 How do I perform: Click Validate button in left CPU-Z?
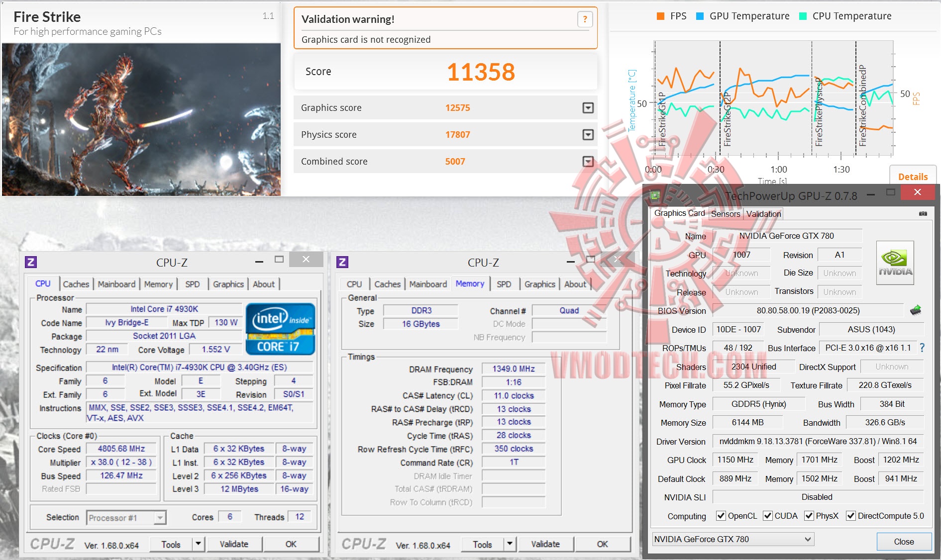coord(234,544)
